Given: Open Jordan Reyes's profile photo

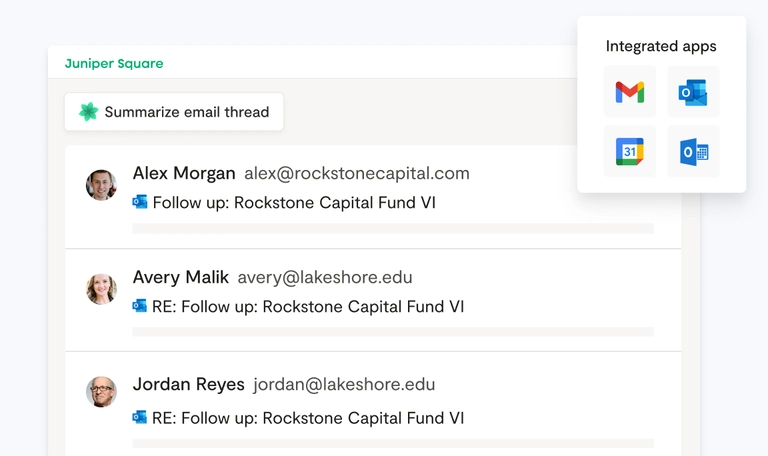Looking at the screenshot, I should click(x=101, y=391).
